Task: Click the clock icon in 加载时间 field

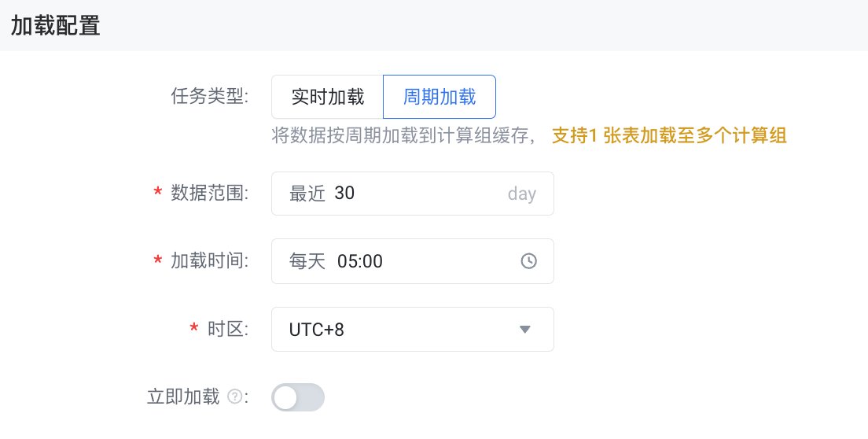Action: click(x=528, y=260)
